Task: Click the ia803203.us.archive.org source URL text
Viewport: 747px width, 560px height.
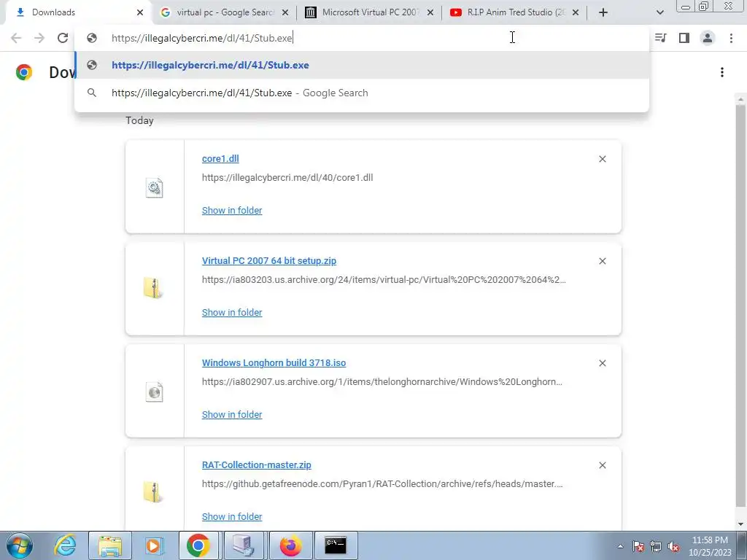Action: coord(384,279)
